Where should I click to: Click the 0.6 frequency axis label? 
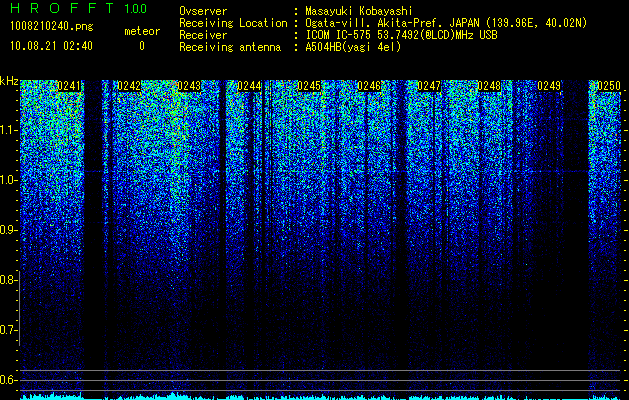8,380
